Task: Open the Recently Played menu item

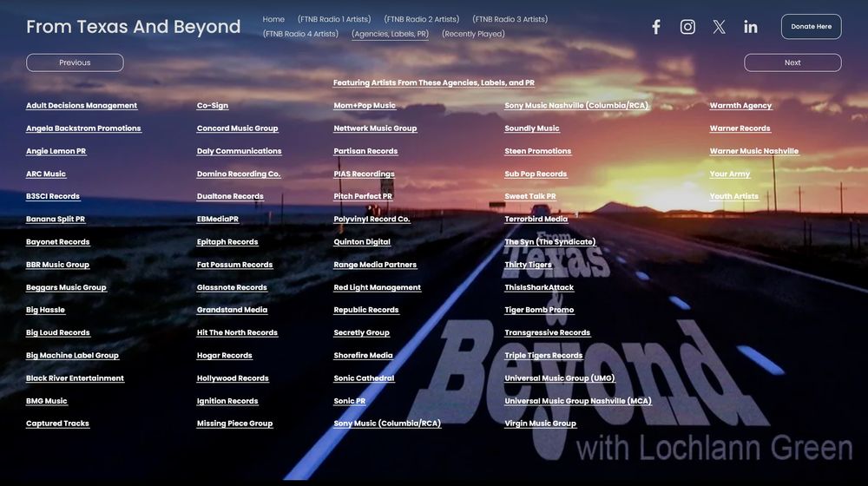Action: coord(473,34)
